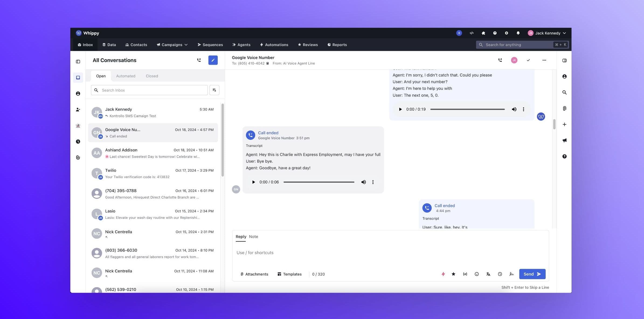644x319 pixels.
Task: Mute the 0:06 call recording audio
Action: click(x=363, y=182)
